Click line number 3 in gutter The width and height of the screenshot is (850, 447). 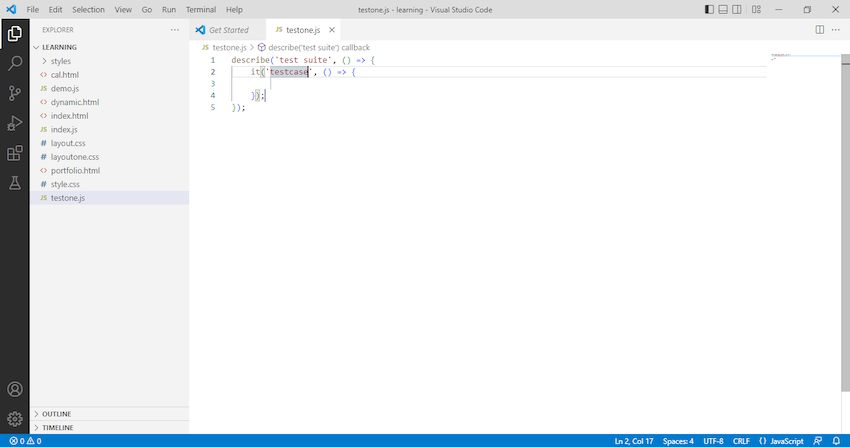tap(212, 83)
